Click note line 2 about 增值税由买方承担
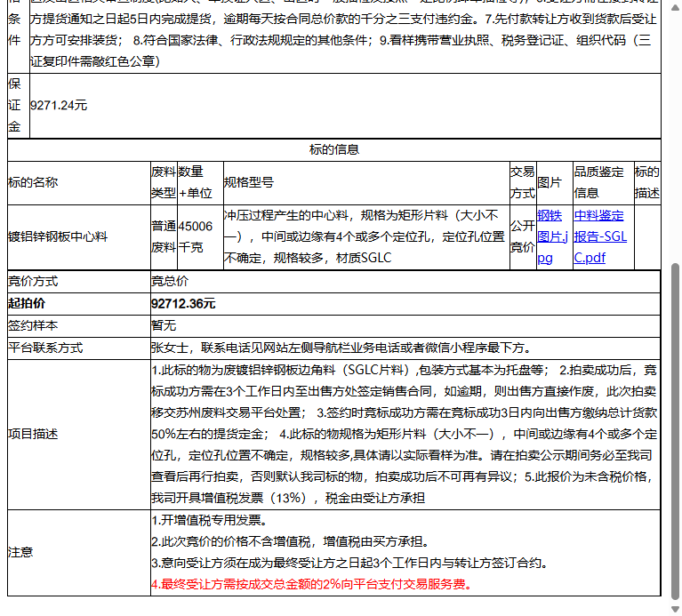 click(x=292, y=541)
